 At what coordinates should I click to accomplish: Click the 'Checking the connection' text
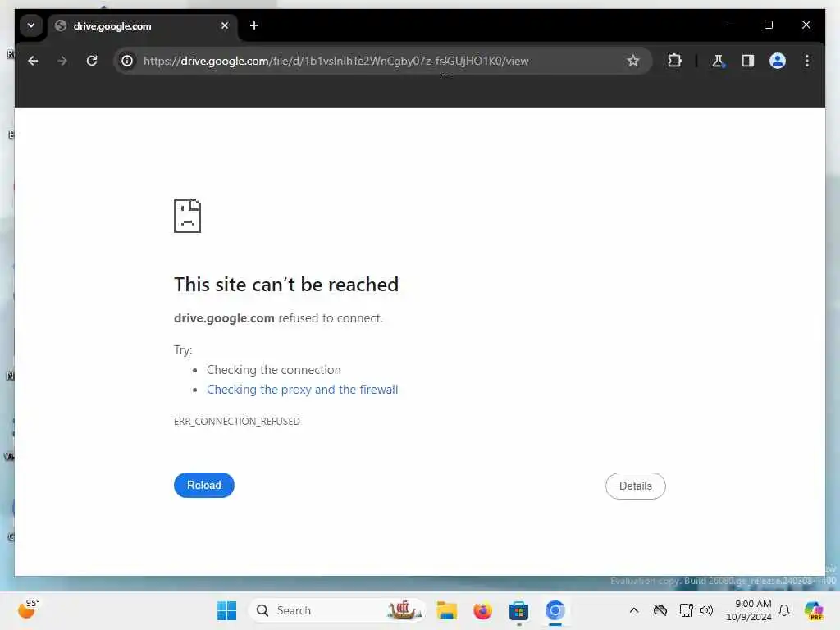pyautogui.click(x=274, y=370)
